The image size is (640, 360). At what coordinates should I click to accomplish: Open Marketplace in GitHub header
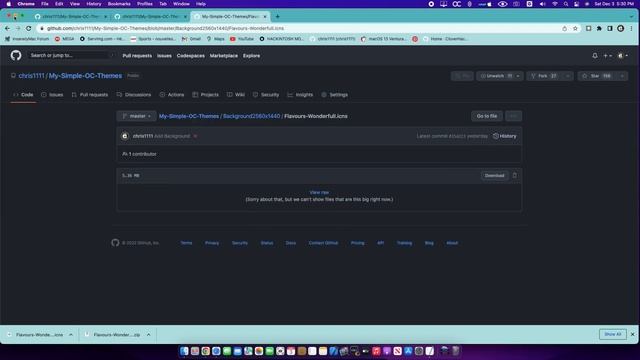coord(224,56)
